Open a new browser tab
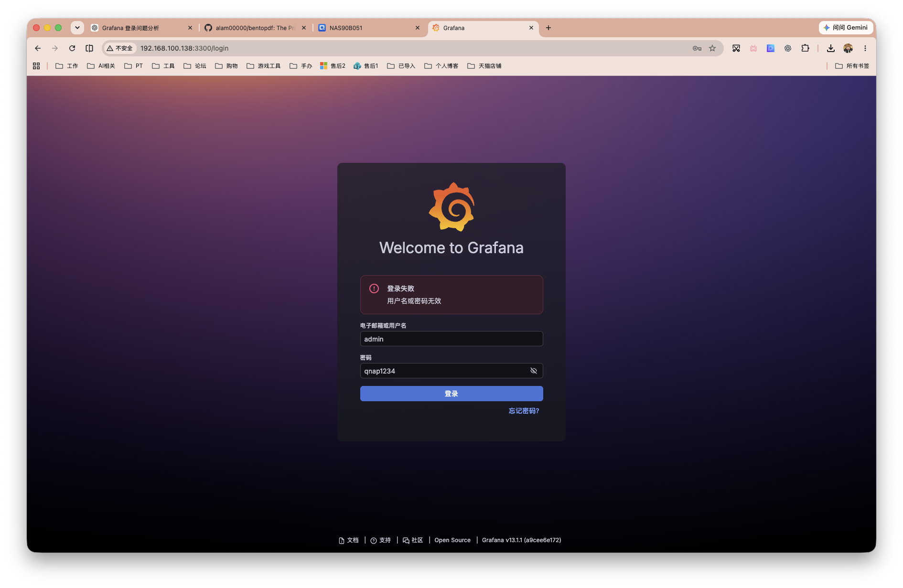 (x=548, y=28)
